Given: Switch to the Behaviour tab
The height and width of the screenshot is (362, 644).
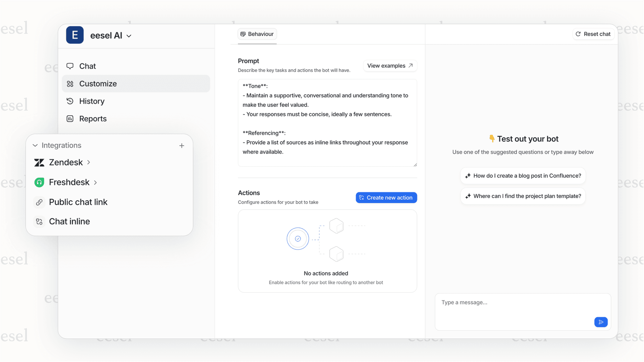Looking at the screenshot, I should [257, 34].
